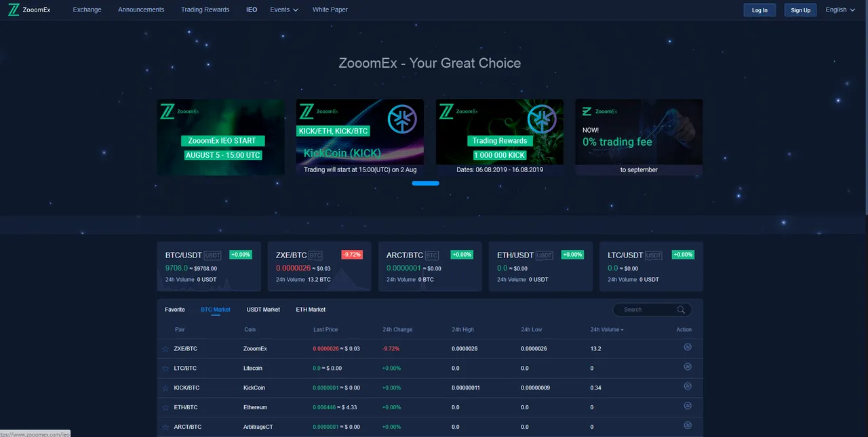The width and height of the screenshot is (868, 437).
Task: Click the Log In button
Action: 759,10
